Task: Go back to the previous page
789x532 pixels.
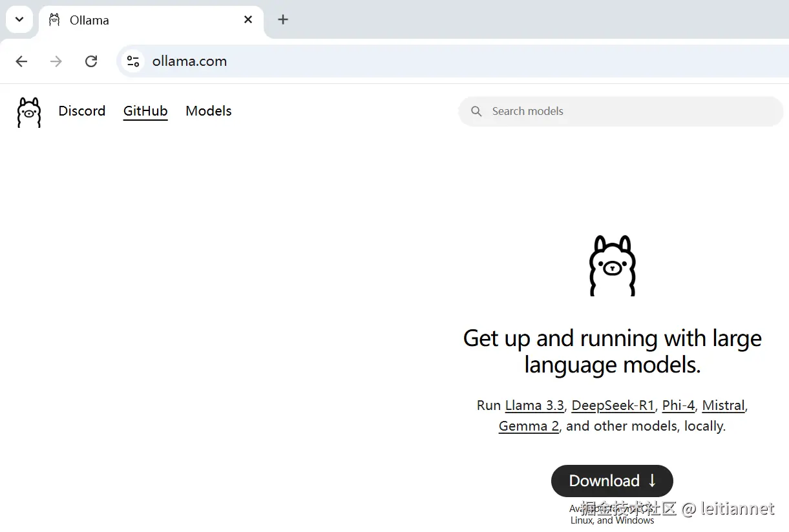Action: tap(21, 61)
